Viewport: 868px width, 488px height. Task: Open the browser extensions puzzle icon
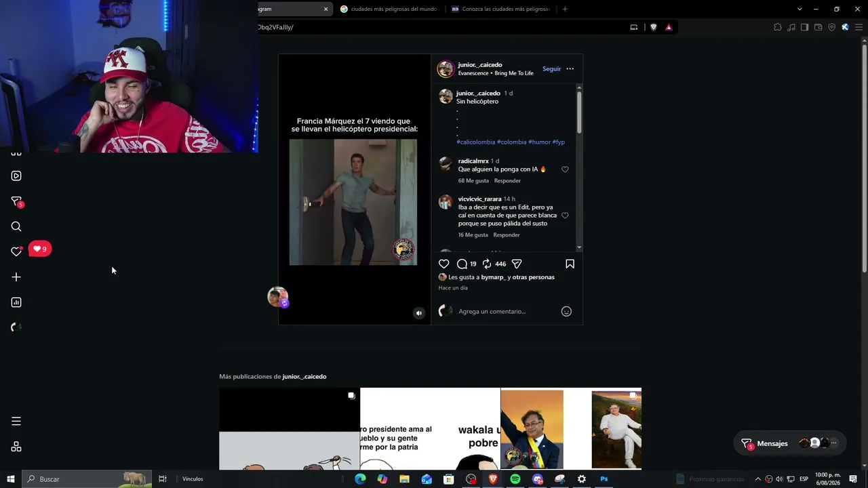click(x=778, y=27)
